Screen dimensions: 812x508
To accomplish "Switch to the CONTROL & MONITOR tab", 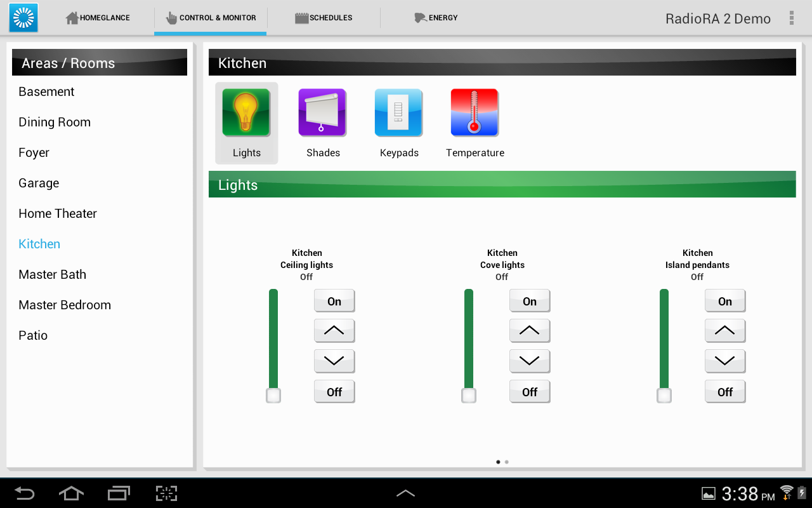I will 210,17.
